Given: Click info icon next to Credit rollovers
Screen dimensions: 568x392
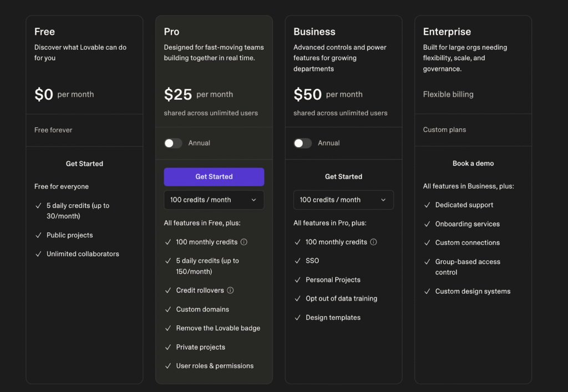Looking at the screenshot, I should [230, 291].
